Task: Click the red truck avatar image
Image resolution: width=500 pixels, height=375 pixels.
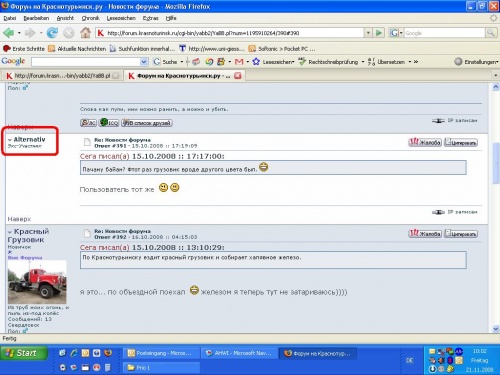Action: point(37,282)
